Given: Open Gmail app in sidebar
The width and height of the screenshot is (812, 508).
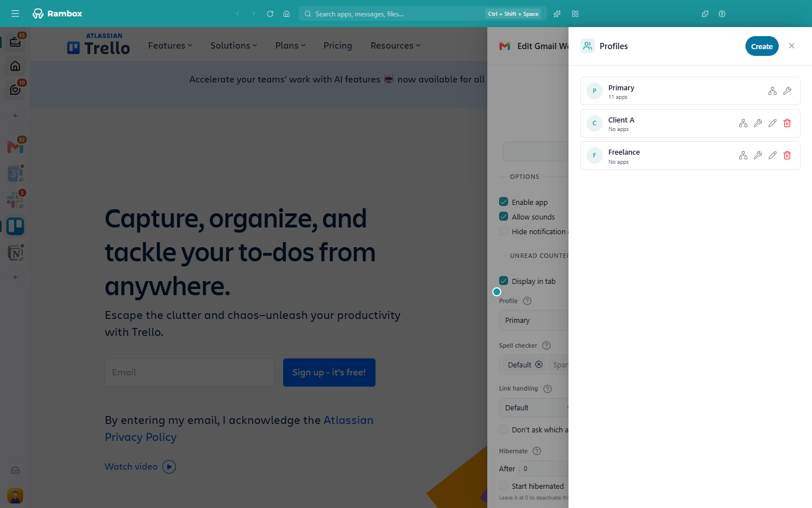Looking at the screenshot, I should pyautogui.click(x=15, y=147).
